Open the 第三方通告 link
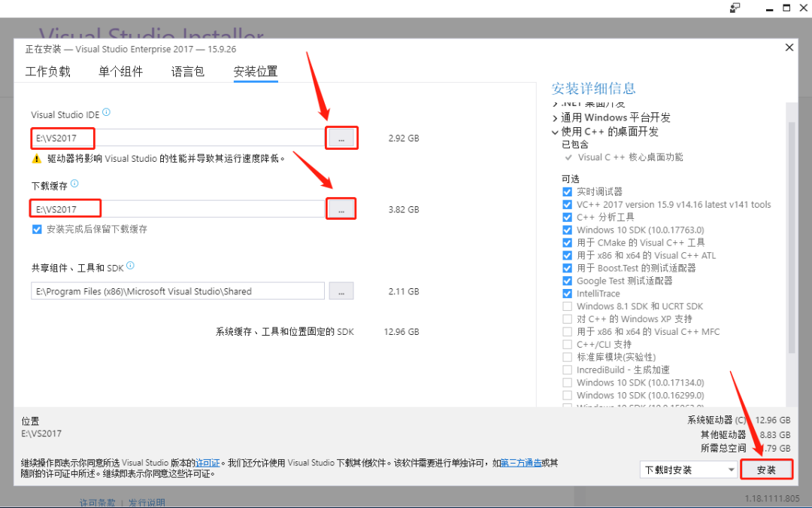 [x=521, y=463]
